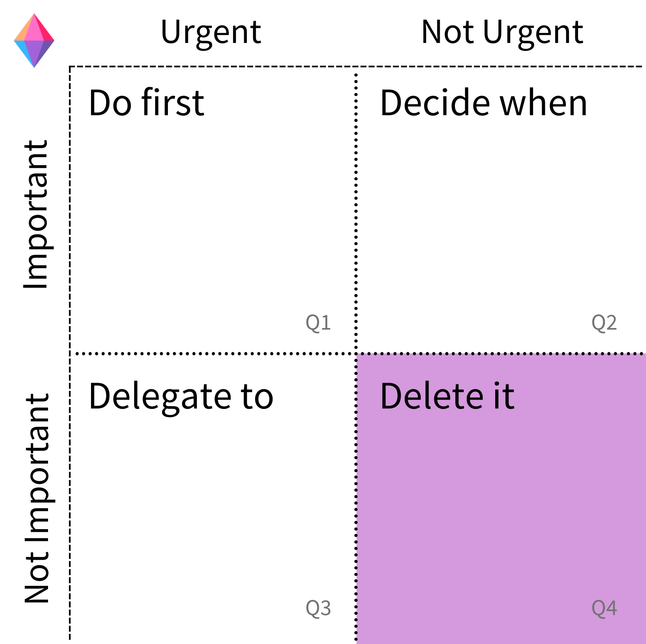The height and width of the screenshot is (644, 646).
Task: Click the Not Important row label
Action: point(37,498)
